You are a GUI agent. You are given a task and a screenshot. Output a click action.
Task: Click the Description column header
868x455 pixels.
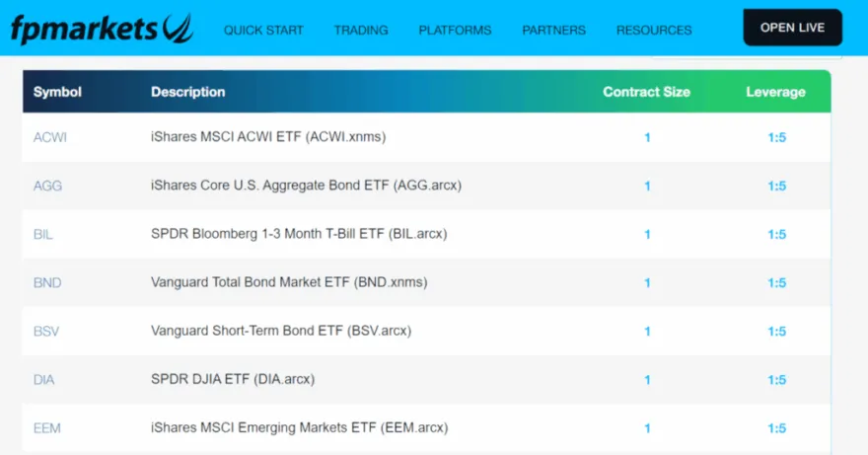(188, 92)
